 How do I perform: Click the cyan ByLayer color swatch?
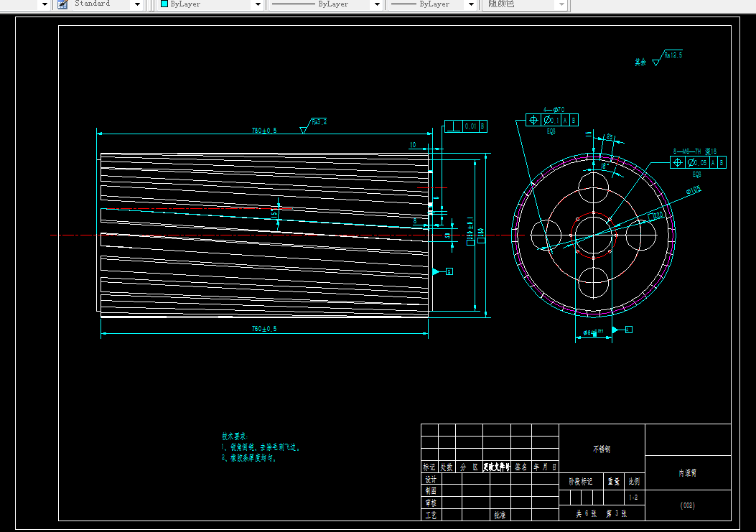[x=164, y=4]
